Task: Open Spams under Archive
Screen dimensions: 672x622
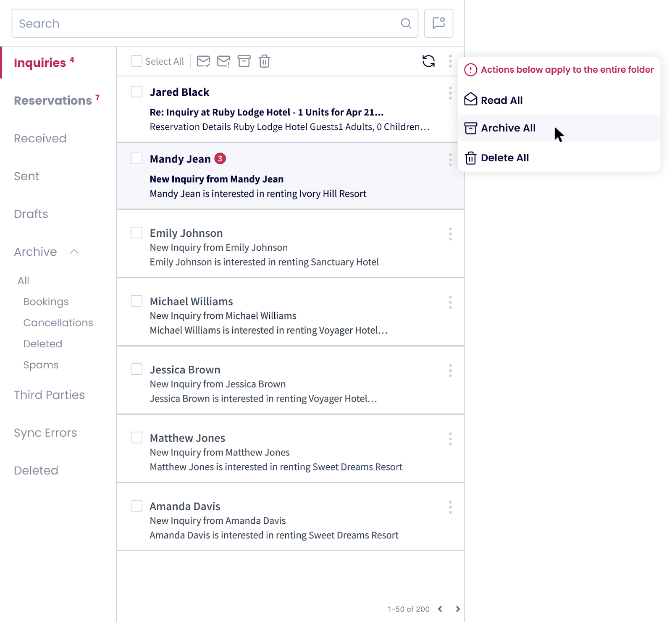Action: 41,365
